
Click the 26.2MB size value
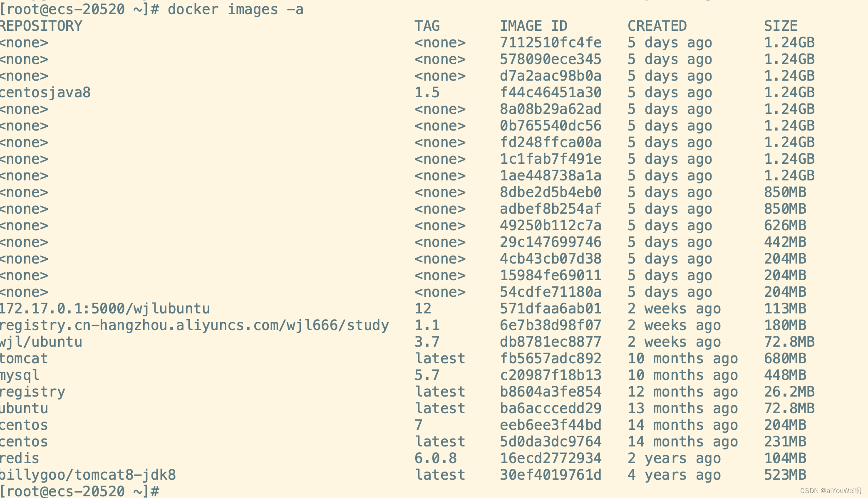[789, 392]
